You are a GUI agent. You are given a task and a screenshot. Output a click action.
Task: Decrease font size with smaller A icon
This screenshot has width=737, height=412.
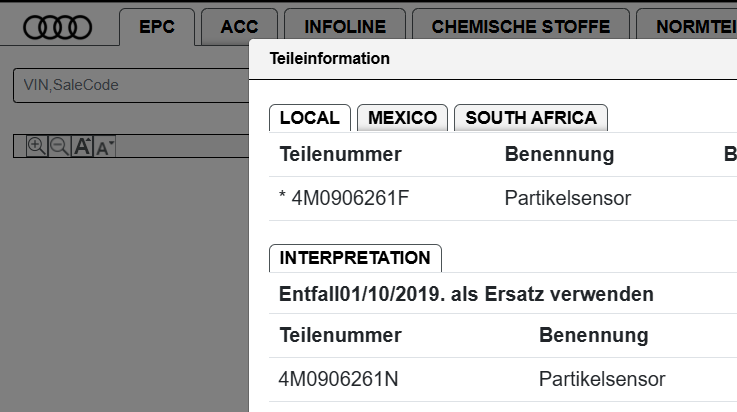pos(104,147)
